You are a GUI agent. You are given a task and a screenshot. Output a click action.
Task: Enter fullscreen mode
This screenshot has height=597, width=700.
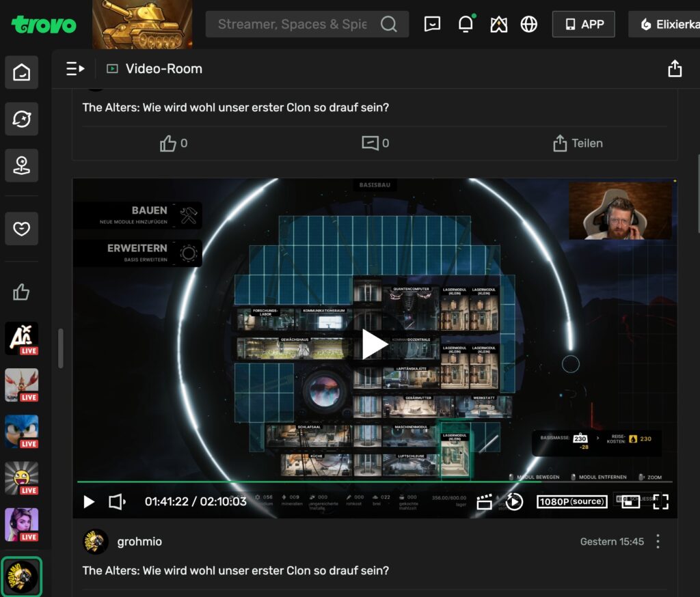661,502
